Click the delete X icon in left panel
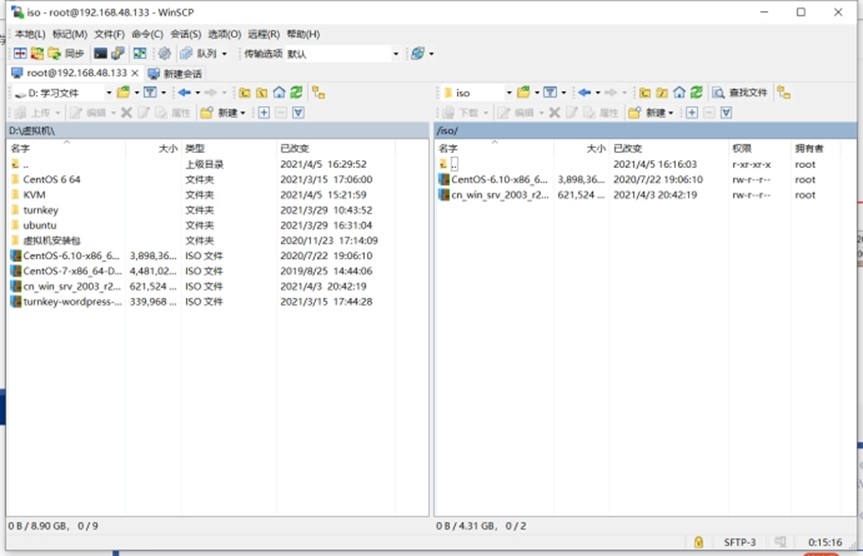The height and width of the screenshot is (556, 863). point(127,113)
